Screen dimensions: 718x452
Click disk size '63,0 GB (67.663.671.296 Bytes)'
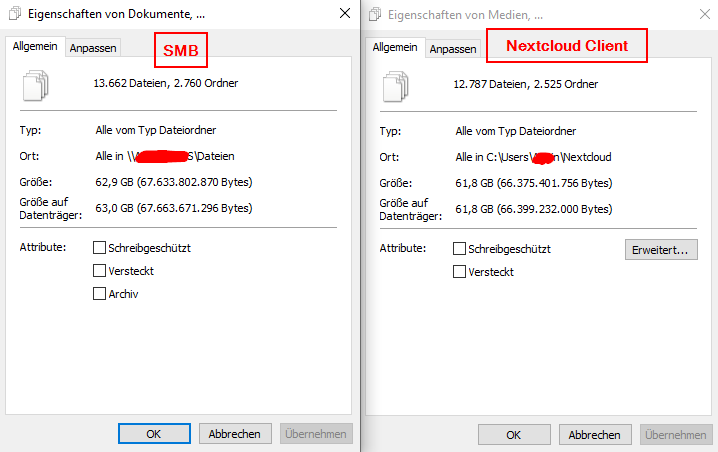[x=174, y=208]
